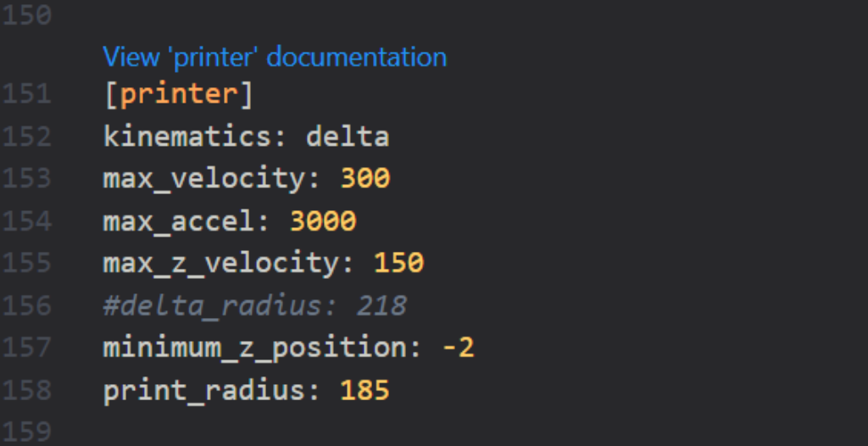This screenshot has height=446, width=868.
Task: Select line number 153 in gutter
Action: [x=27, y=178]
